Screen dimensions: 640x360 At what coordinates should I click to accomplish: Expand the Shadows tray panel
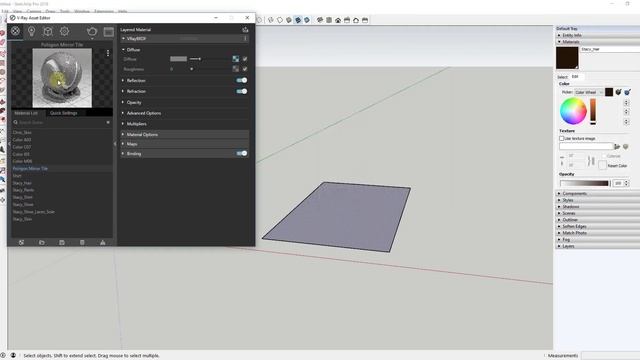coord(597,207)
